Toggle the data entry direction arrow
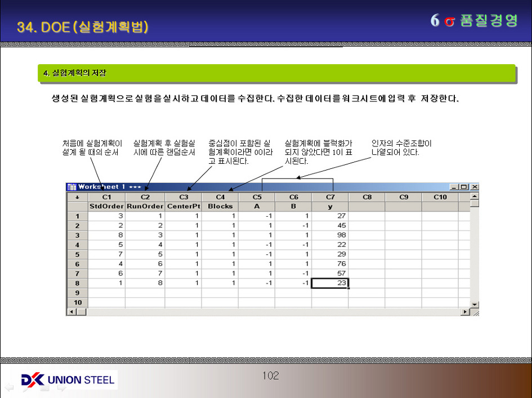 [x=77, y=197]
